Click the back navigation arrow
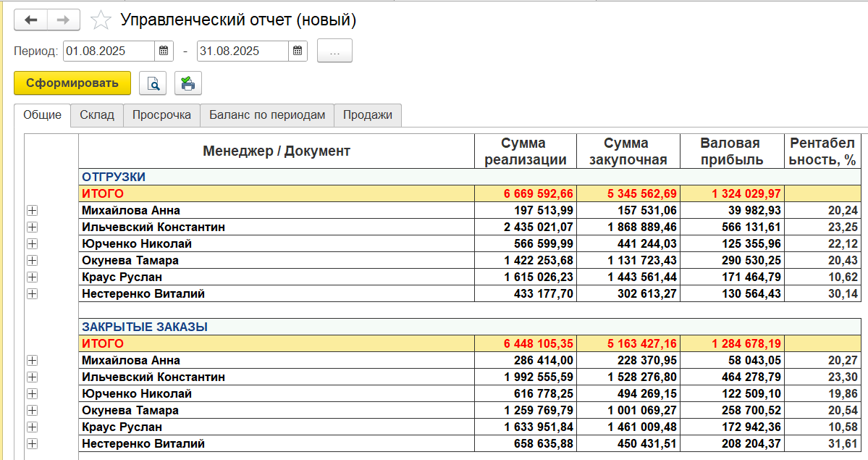Viewport: 868px width, 460px height. [31, 20]
